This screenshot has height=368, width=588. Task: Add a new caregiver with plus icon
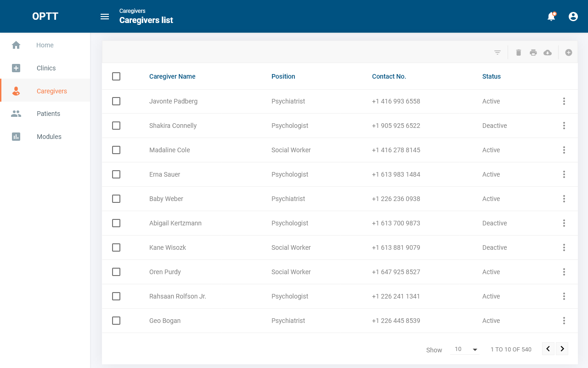click(569, 52)
